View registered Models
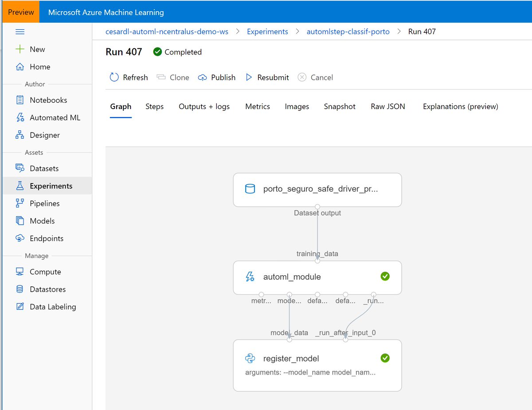 coord(40,221)
